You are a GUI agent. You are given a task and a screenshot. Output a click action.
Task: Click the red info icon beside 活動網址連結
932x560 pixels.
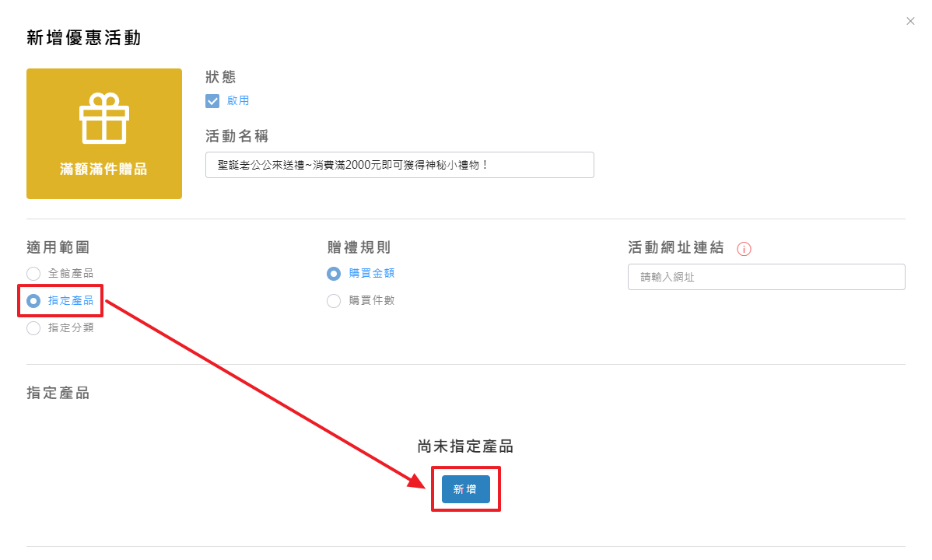[x=744, y=250]
